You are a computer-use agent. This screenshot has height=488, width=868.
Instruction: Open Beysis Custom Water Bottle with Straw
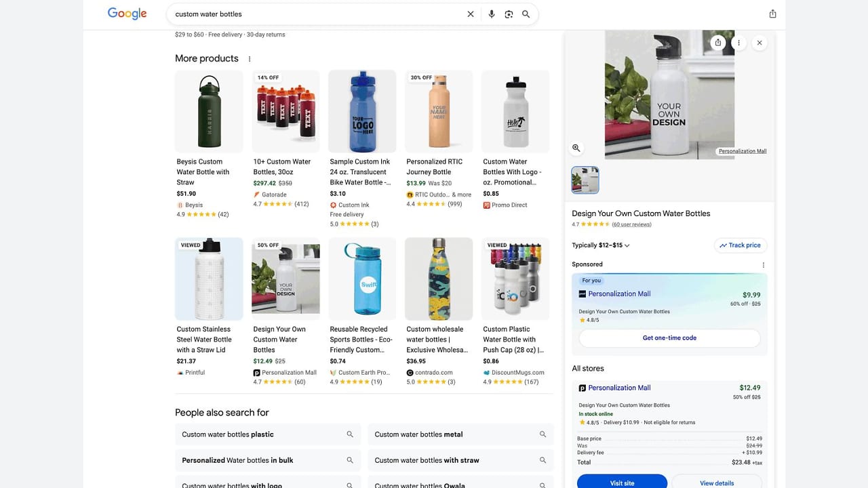click(209, 144)
